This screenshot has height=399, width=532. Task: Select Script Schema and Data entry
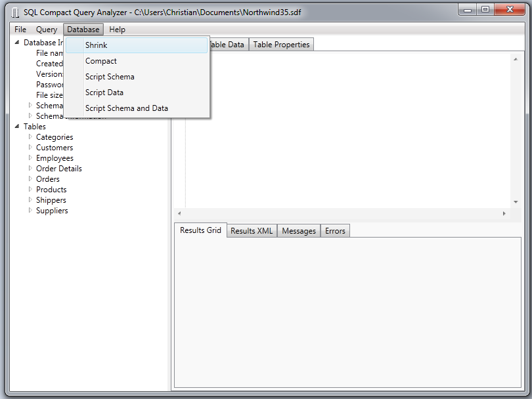tap(137, 108)
